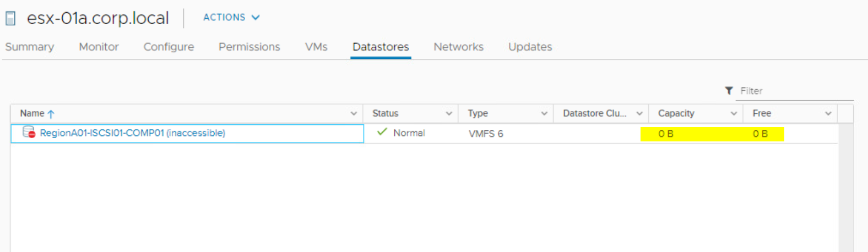Expand the Name column chevron menu
Viewport: 868px width, 252px height.
354,114
